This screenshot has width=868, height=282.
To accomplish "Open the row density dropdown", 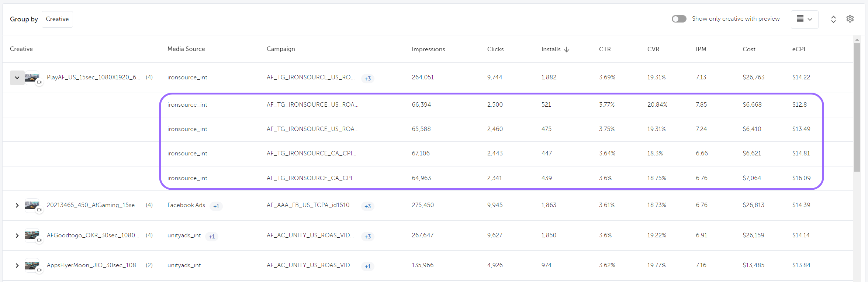I will [x=804, y=19].
